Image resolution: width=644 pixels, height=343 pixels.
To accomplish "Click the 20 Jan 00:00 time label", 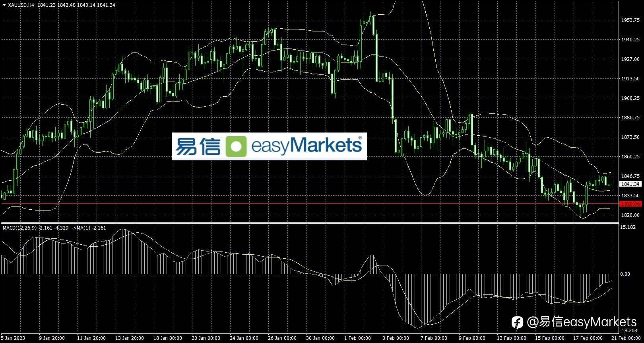I will (206, 338).
